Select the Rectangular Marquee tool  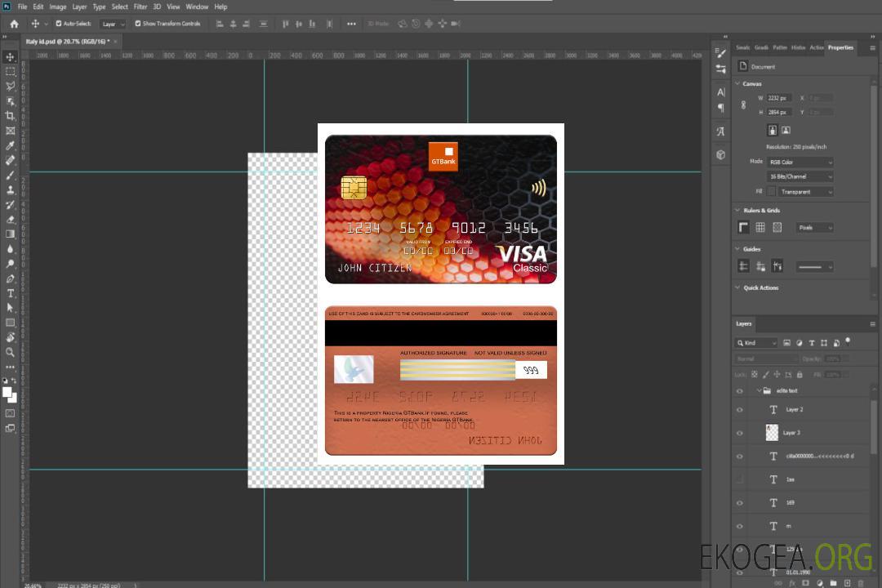pos(10,72)
